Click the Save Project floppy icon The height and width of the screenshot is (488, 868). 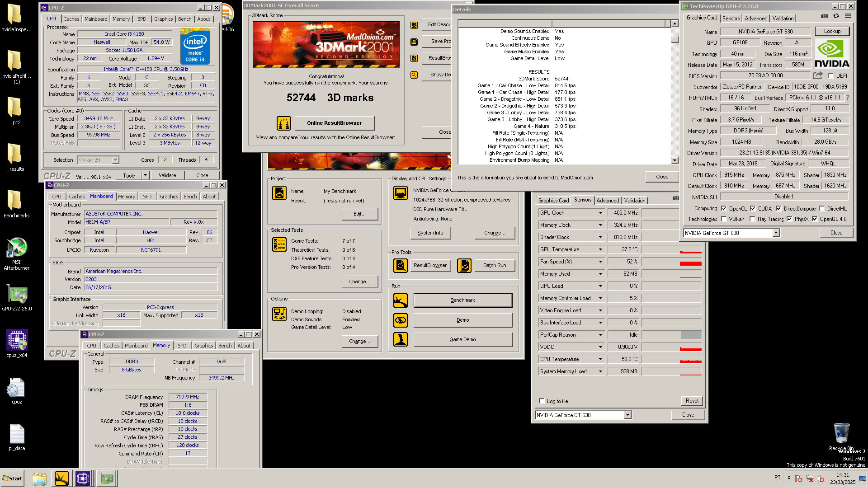pyautogui.click(x=414, y=42)
